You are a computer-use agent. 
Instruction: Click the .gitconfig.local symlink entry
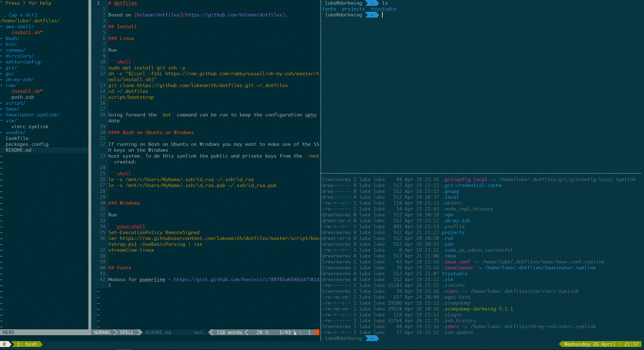pyautogui.click(x=465, y=179)
